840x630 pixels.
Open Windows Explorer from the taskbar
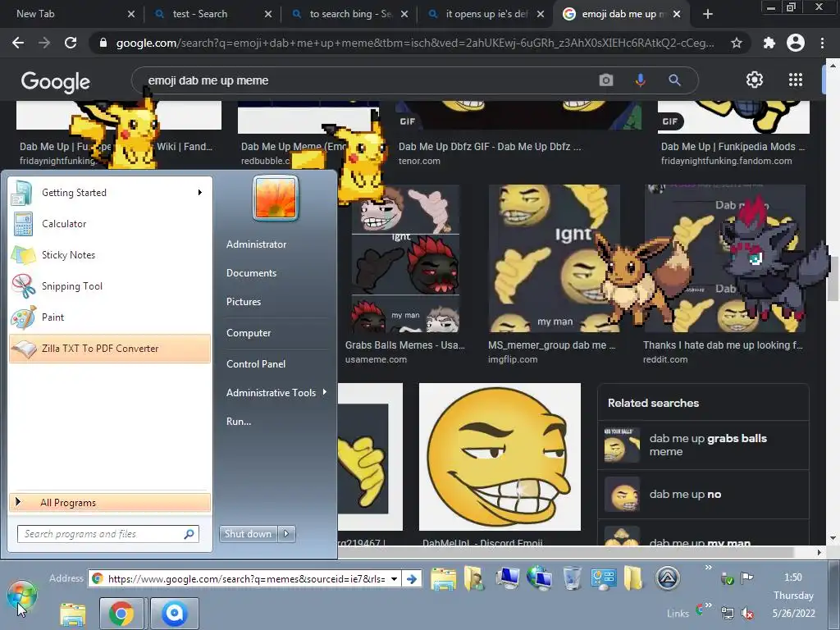[72, 614]
